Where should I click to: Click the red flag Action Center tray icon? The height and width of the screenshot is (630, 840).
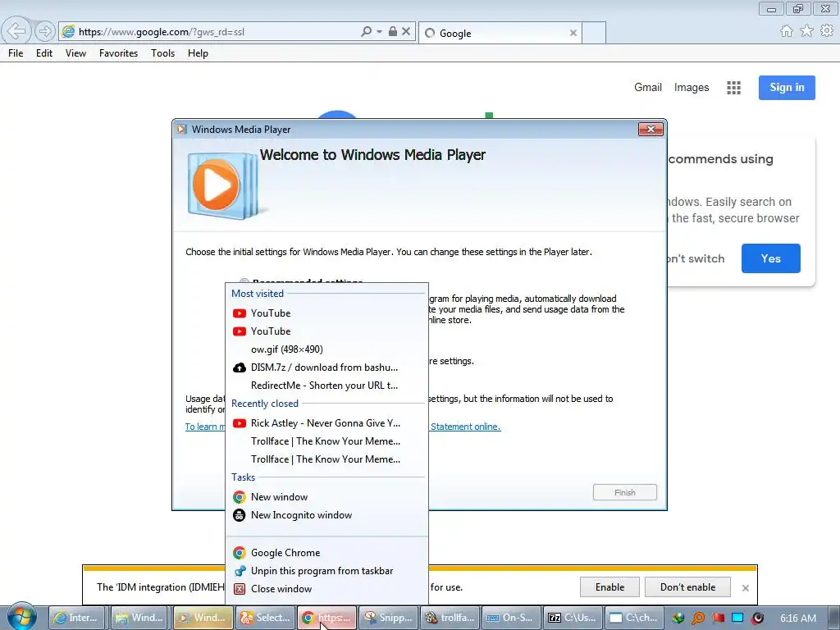click(718, 619)
